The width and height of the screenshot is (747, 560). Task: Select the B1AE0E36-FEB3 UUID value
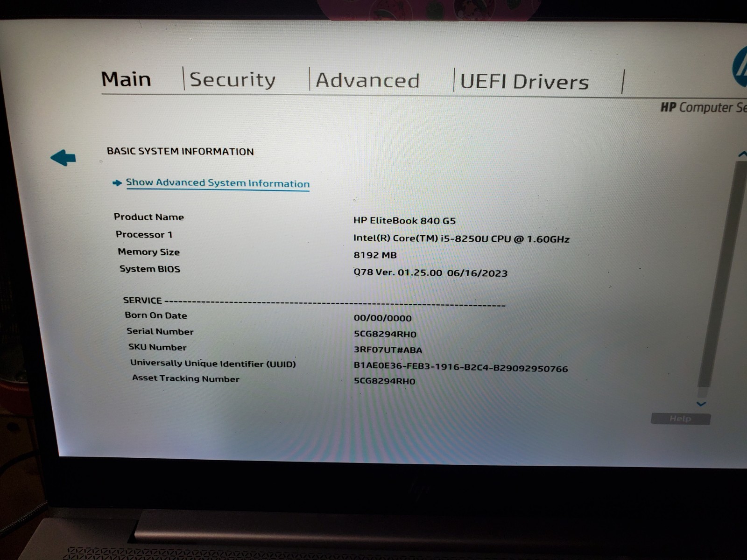point(460,368)
